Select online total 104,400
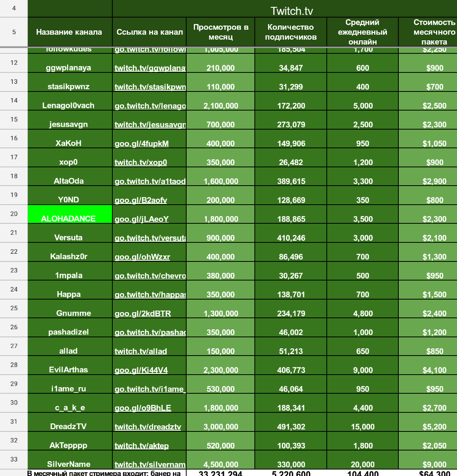Viewport: 457px width, 476px height. 363,473
